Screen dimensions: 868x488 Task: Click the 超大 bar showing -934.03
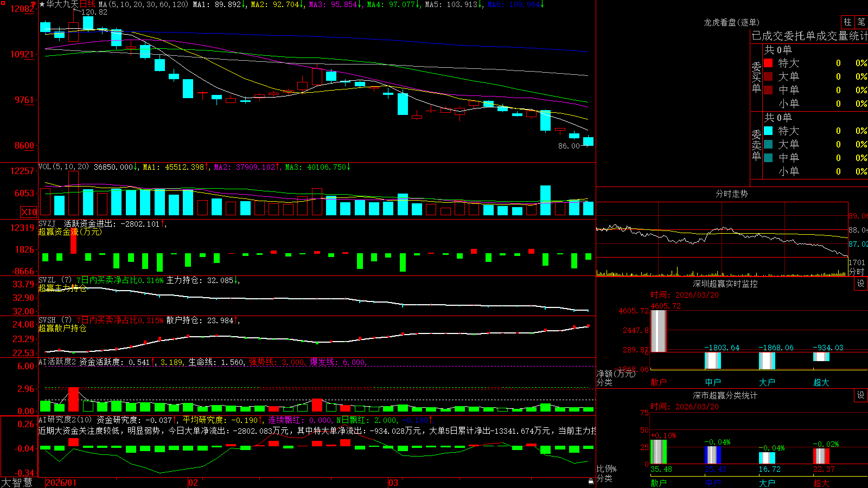(821, 357)
